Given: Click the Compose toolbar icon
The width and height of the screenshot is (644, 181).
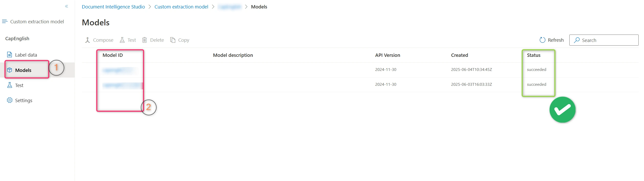Looking at the screenshot, I should pos(87,40).
